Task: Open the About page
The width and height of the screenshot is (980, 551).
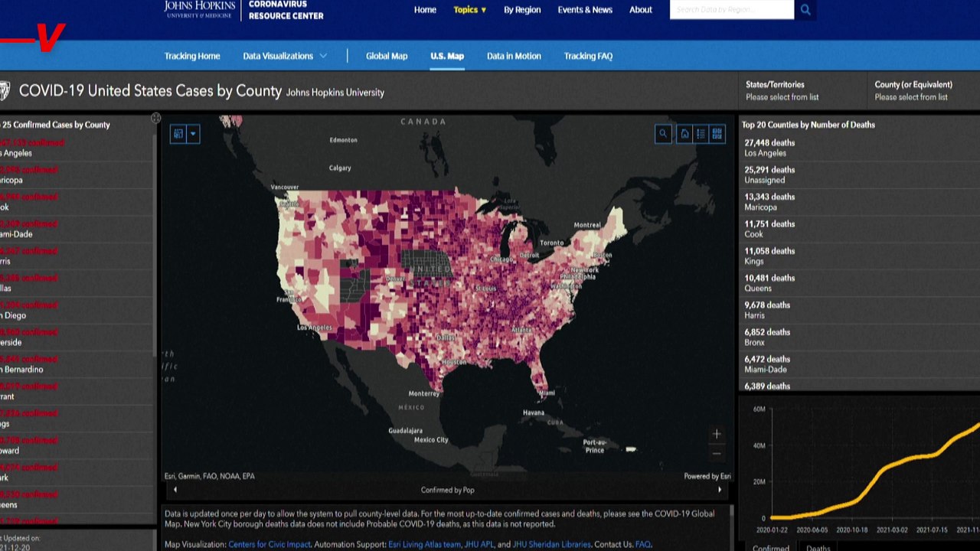Action: tap(641, 10)
